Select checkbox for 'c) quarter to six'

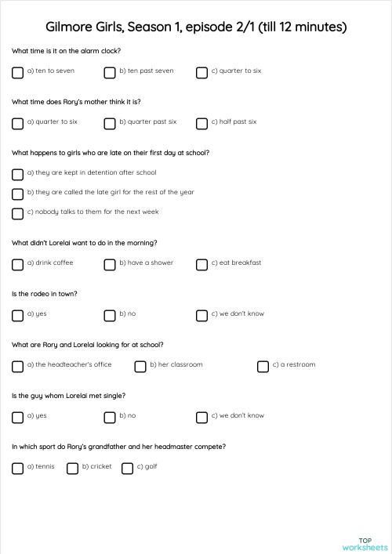click(201, 73)
